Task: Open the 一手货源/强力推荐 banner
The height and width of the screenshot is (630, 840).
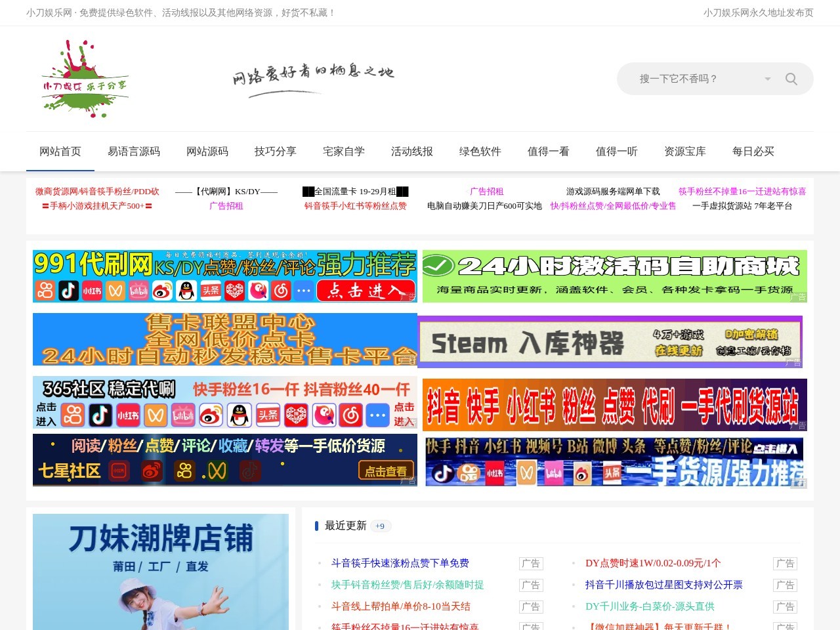Action: tap(615, 462)
